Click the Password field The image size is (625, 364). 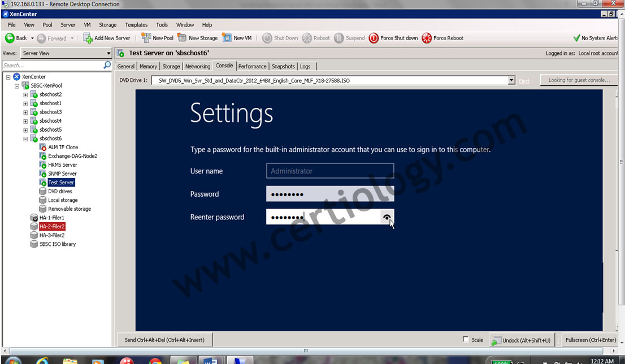[330, 194]
